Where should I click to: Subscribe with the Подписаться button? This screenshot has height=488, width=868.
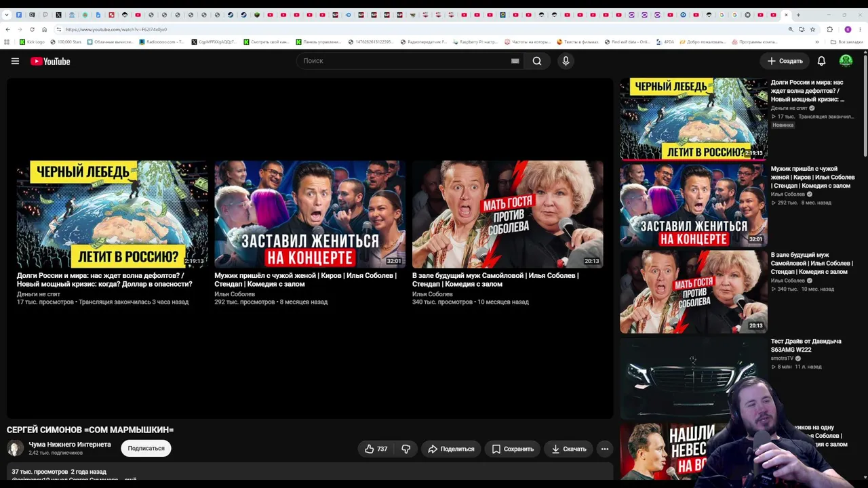(146, 448)
